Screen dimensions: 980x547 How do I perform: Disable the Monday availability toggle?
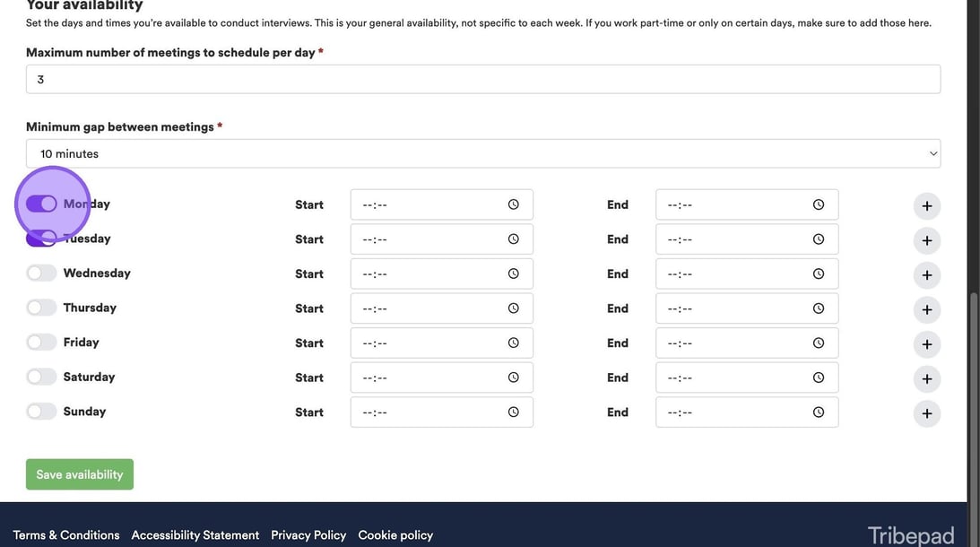pyautogui.click(x=41, y=204)
